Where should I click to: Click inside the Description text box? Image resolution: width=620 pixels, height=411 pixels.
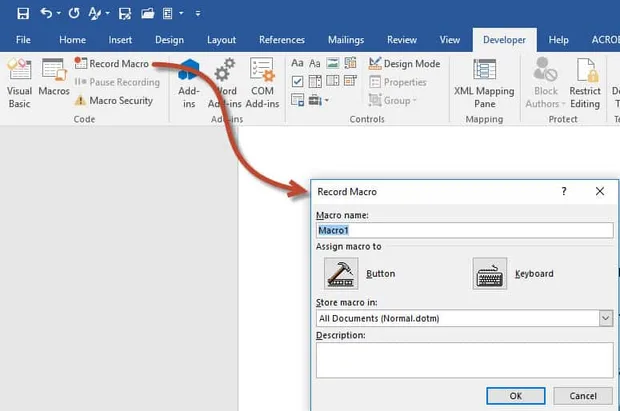point(465,360)
